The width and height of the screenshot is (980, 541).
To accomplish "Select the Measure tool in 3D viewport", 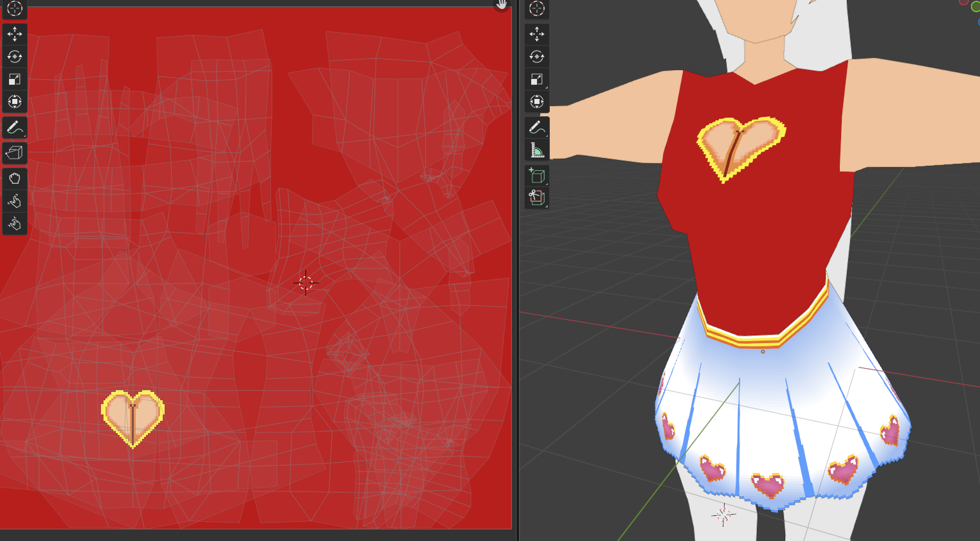I will (x=536, y=150).
